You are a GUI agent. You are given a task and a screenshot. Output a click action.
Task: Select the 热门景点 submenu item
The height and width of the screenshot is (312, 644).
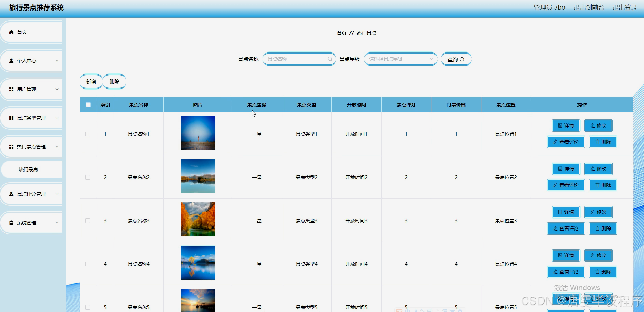pos(32,169)
